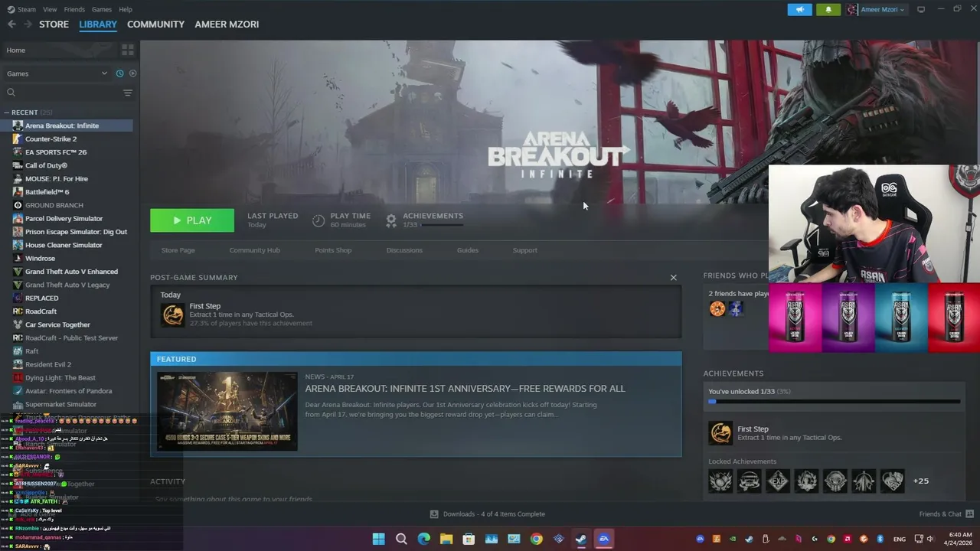Toggle show ready-to-play games icon
This screenshot has width=980, height=551.
(132, 73)
